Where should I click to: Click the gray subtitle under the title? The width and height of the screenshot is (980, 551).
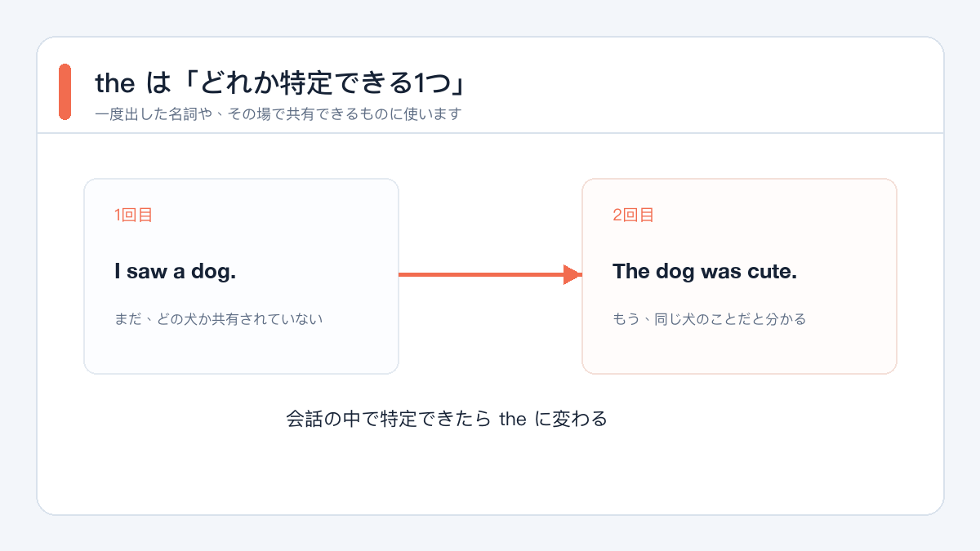pos(278,114)
